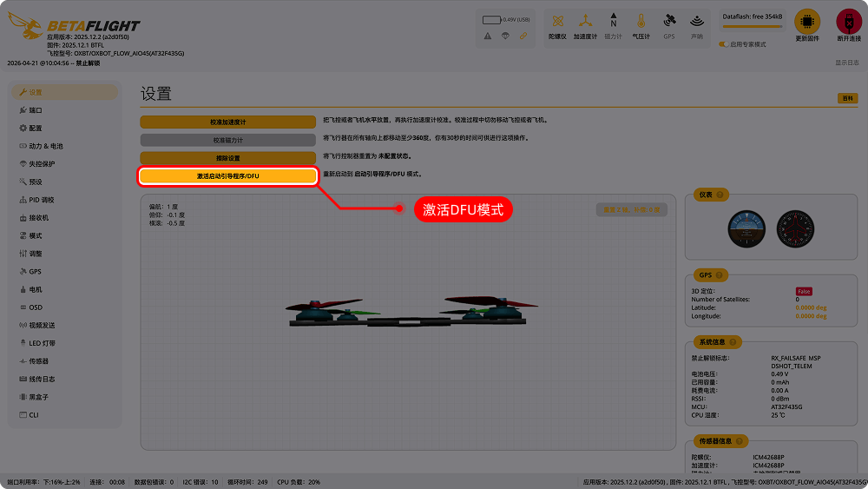Click the update firmware (更新固件) chip icon
Viewport: 868px width, 489px height.
click(807, 22)
